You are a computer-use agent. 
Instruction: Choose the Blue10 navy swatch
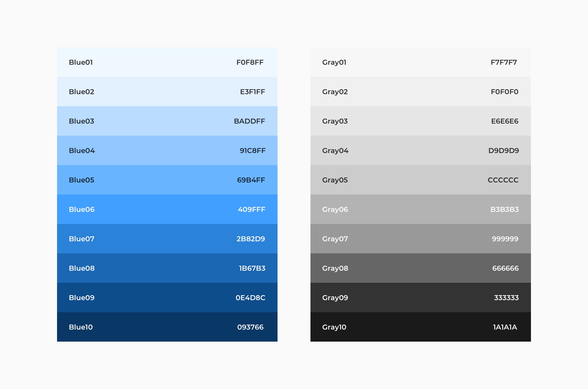[x=167, y=327]
